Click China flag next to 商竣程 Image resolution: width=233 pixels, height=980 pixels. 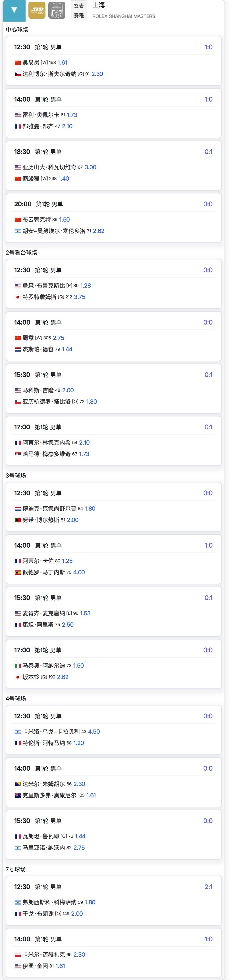coord(18,179)
